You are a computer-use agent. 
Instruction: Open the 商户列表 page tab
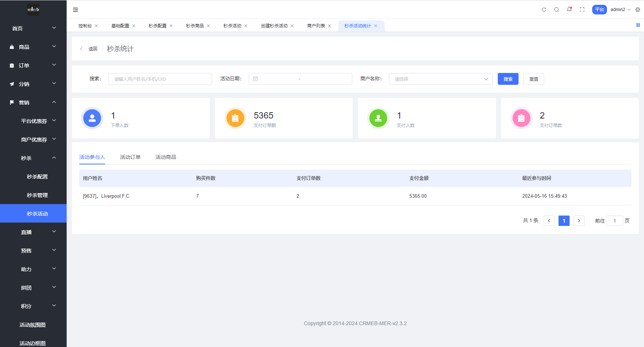(x=316, y=26)
